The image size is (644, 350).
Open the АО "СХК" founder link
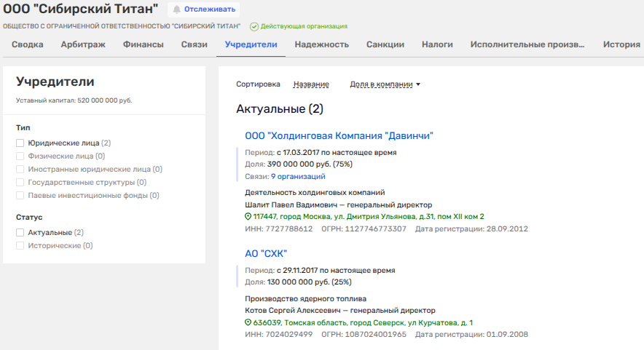coord(266,253)
